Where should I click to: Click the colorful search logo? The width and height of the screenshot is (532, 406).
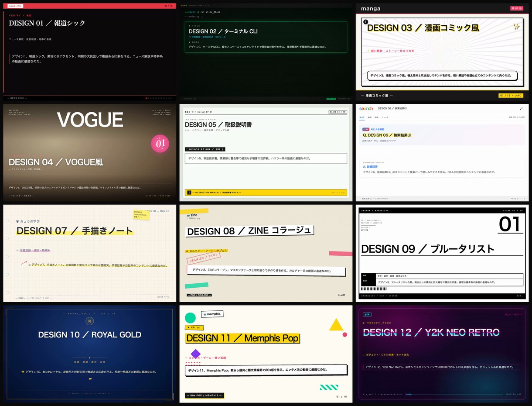tap(366, 108)
